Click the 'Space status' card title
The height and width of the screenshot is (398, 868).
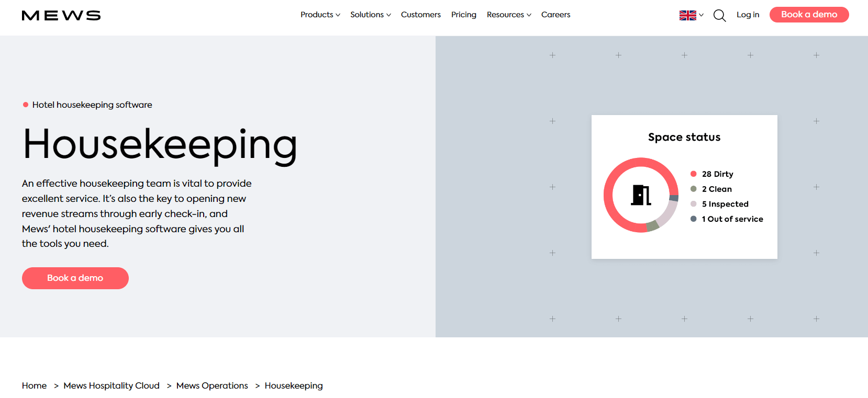(x=684, y=137)
